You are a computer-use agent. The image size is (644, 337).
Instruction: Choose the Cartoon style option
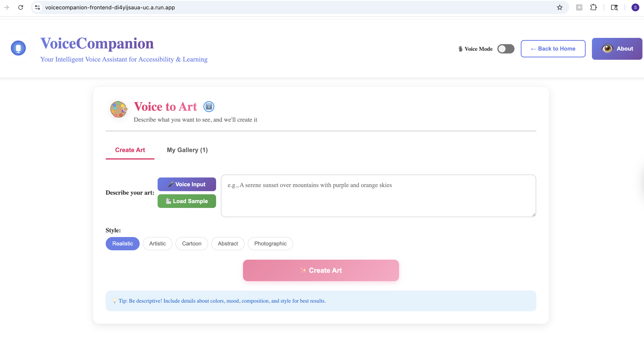pyautogui.click(x=192, y=243)
